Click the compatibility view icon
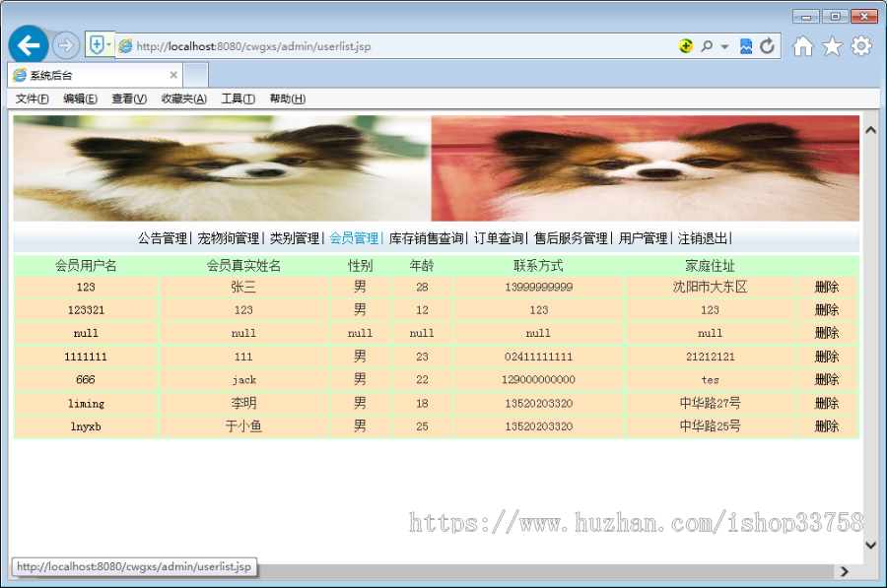Viewport: 887px width, 588px height. 746,46
